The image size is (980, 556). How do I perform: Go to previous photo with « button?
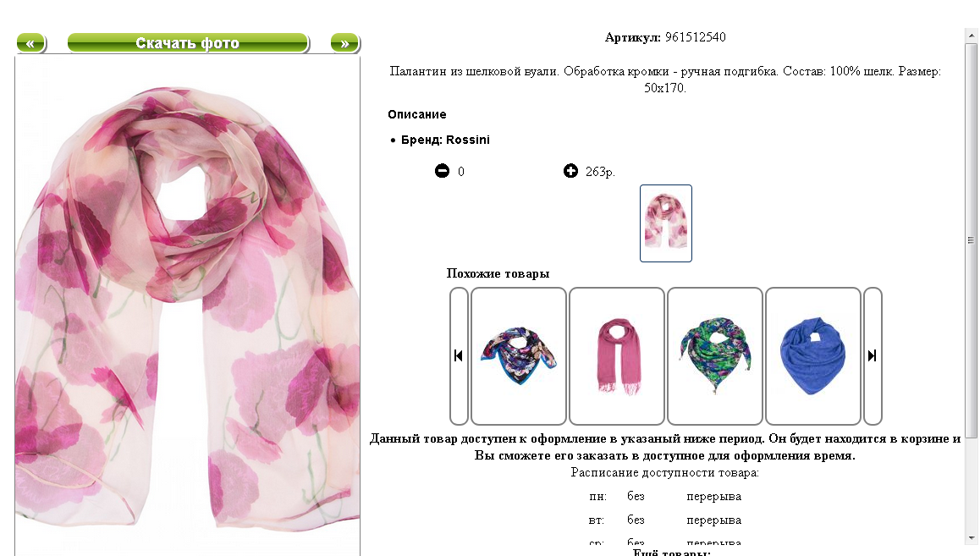tap(30, 43)
